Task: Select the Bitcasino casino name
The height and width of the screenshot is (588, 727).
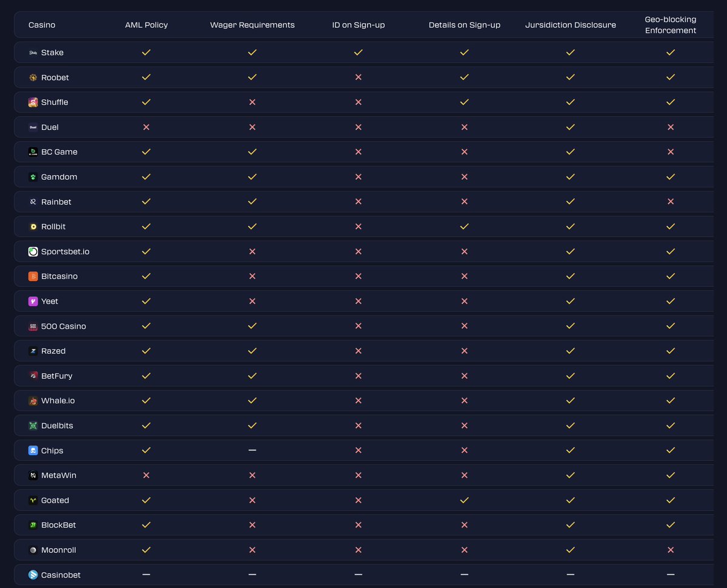Action: [x=59, y=276]
